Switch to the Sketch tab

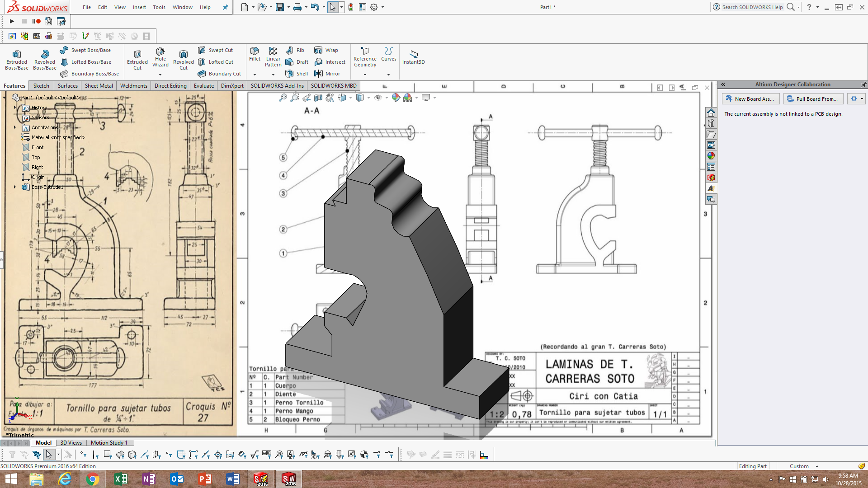41,85
